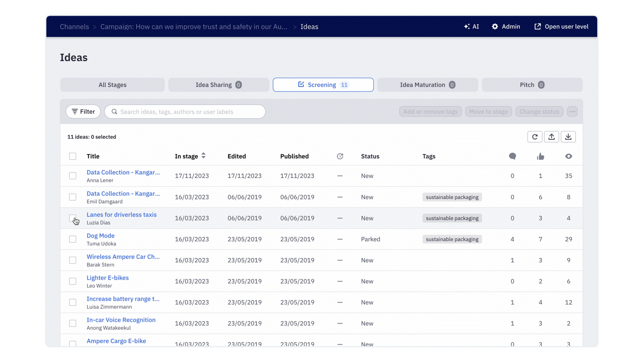Open user level external link
This screenshot has height=362, width=644.
coord(538,26)
